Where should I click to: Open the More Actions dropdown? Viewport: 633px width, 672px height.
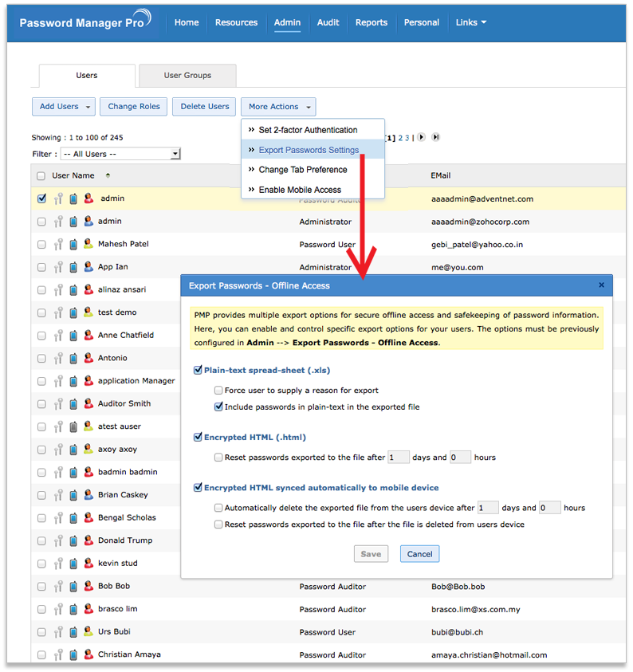pyautogui.click(x=278, y=107)
